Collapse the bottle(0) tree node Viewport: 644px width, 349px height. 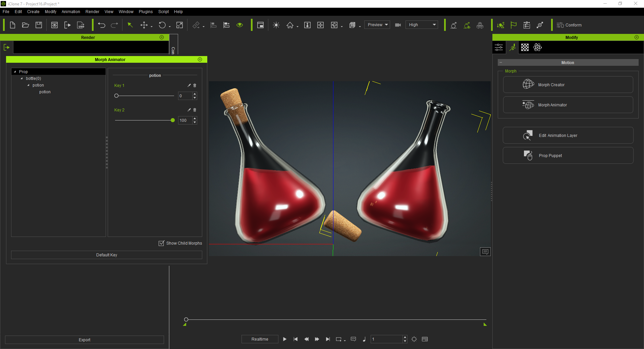22,79
